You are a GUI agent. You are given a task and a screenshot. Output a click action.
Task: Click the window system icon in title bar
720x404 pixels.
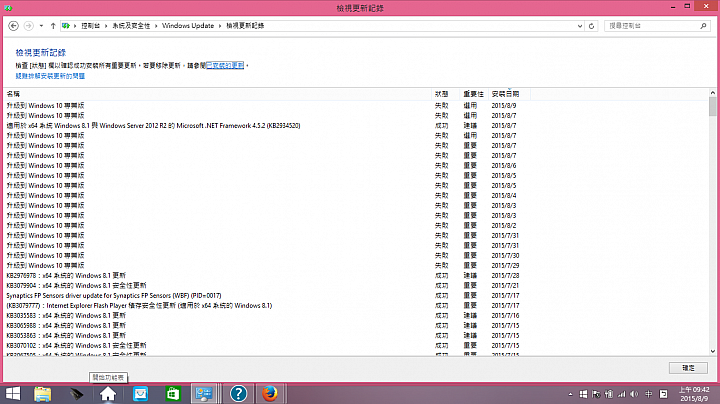8,8
